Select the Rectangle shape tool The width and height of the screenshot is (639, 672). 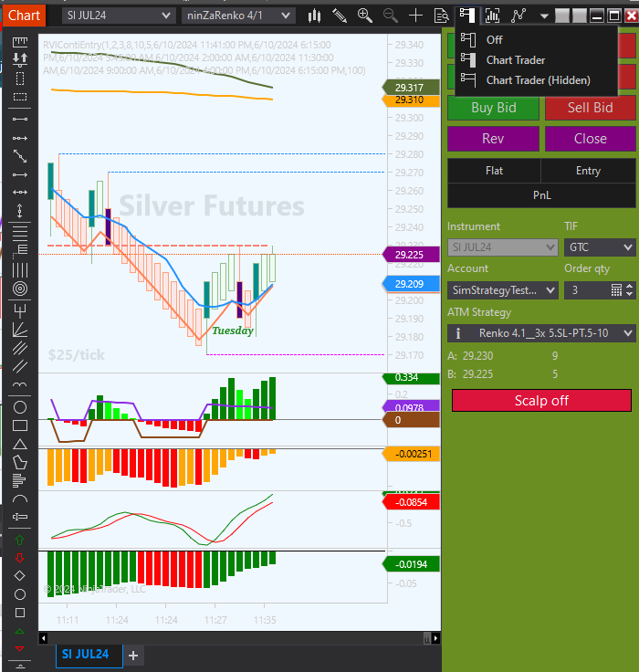(x=20, y=425)
